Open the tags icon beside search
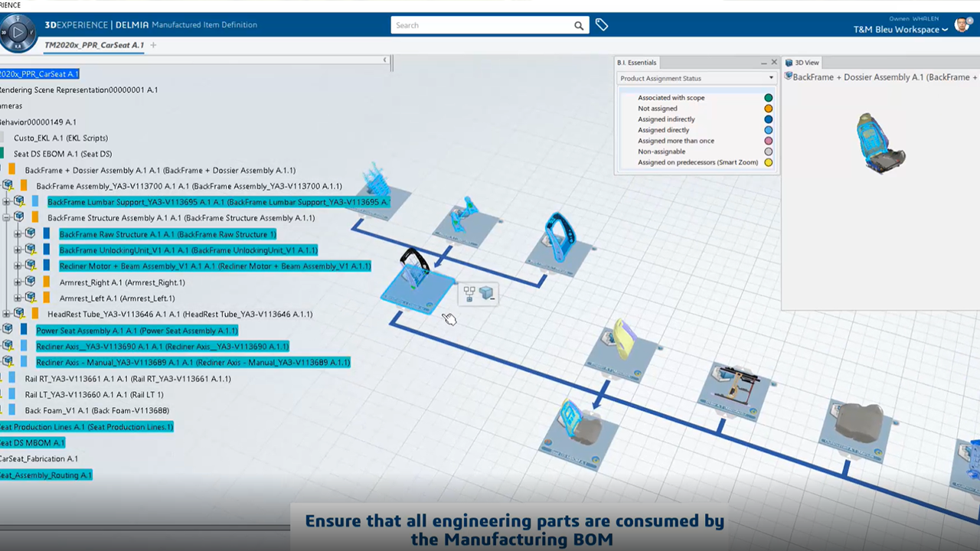Screen dimensions: 980x551 pos(602,25)
